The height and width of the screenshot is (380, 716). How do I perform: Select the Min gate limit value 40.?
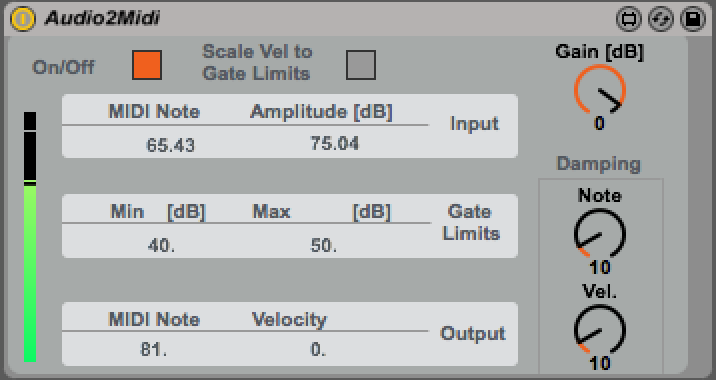point(161,245)
